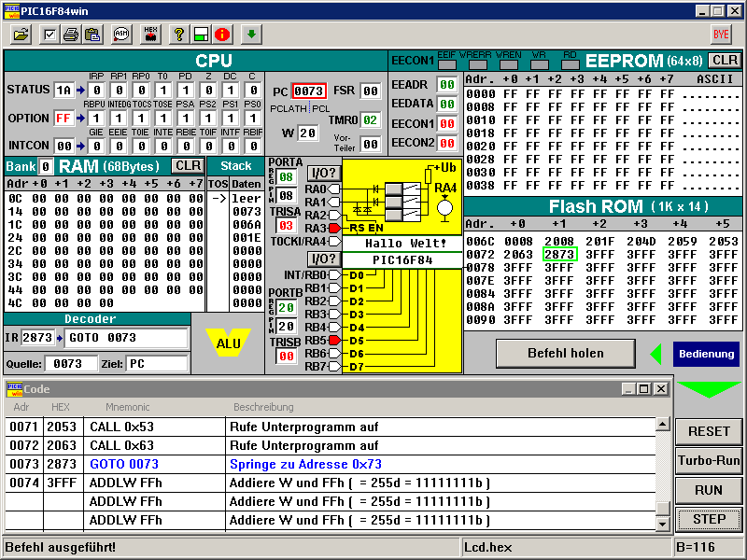This screenshot has width=747, height=560.
Task: Open the ASM source view icon
Action: (x=120, y=35)
